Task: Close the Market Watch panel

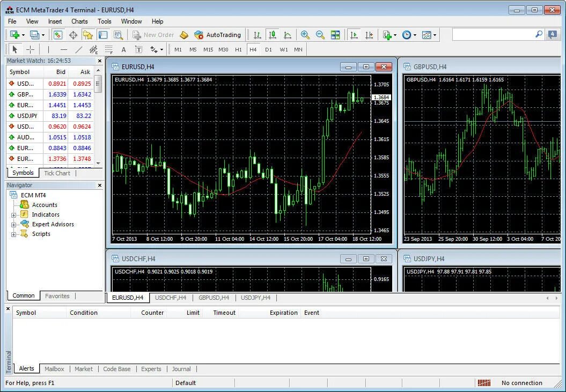Action: [100, 61]
